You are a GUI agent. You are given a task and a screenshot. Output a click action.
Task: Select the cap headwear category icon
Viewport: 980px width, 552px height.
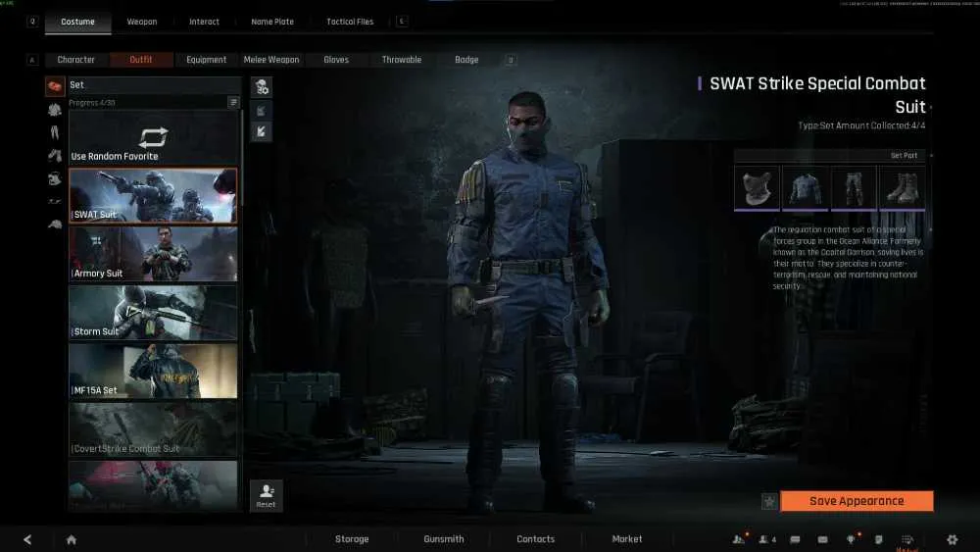(x=55, y=224)
